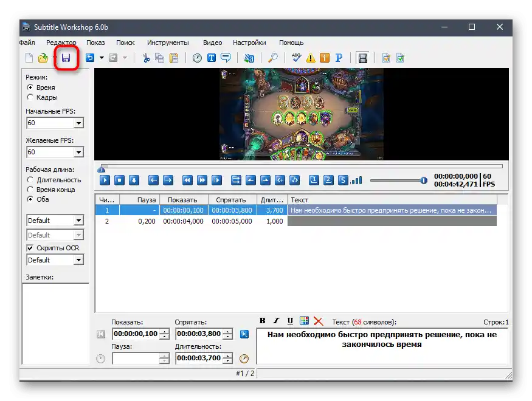Open the Настройки menu

pyautogui.click(x=249, y=43)
